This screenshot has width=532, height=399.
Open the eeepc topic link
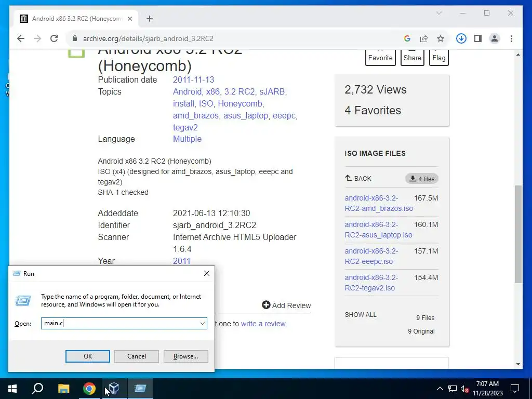(284, 116)
